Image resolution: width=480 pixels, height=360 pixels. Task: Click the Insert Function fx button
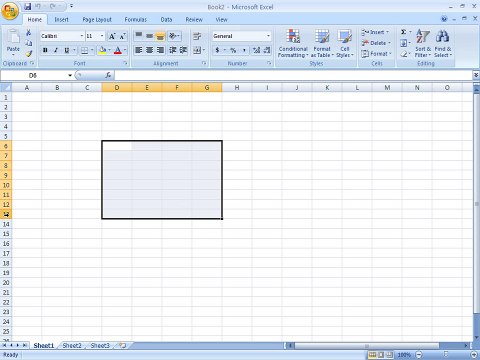[108, 75]
